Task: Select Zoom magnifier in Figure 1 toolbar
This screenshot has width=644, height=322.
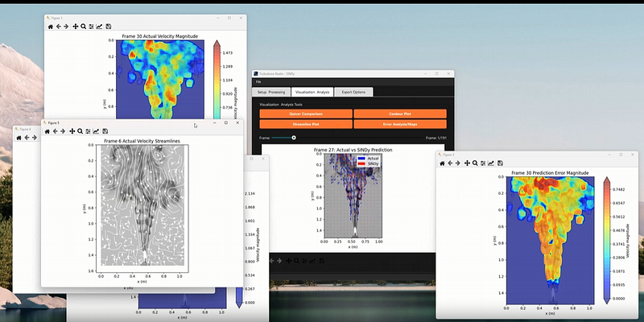Action: point(83,27)
